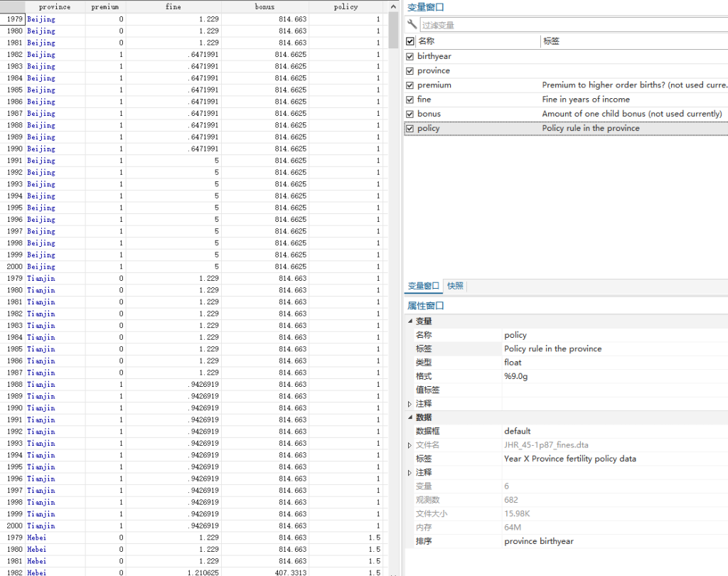Click the 观测数 value 682
728x576 pixels.
[x=510, y=500]
